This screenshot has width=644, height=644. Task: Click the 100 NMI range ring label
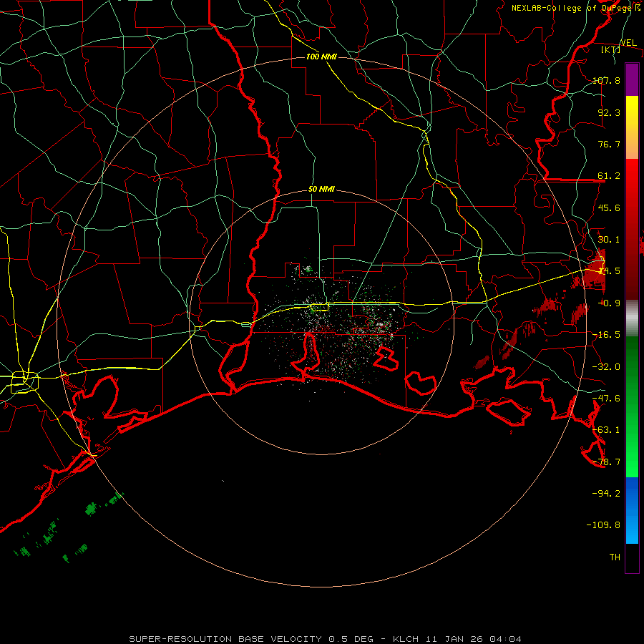(321, 57)
